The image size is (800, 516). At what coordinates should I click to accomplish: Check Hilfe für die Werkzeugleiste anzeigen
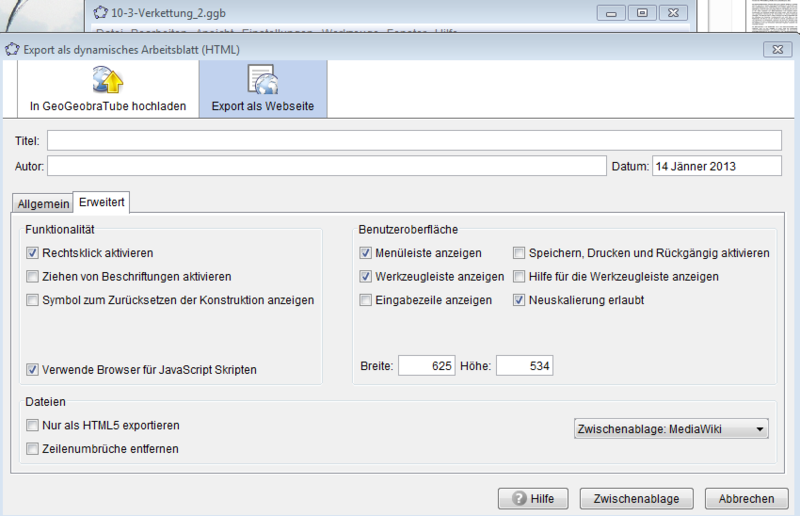tap(519, 276)
